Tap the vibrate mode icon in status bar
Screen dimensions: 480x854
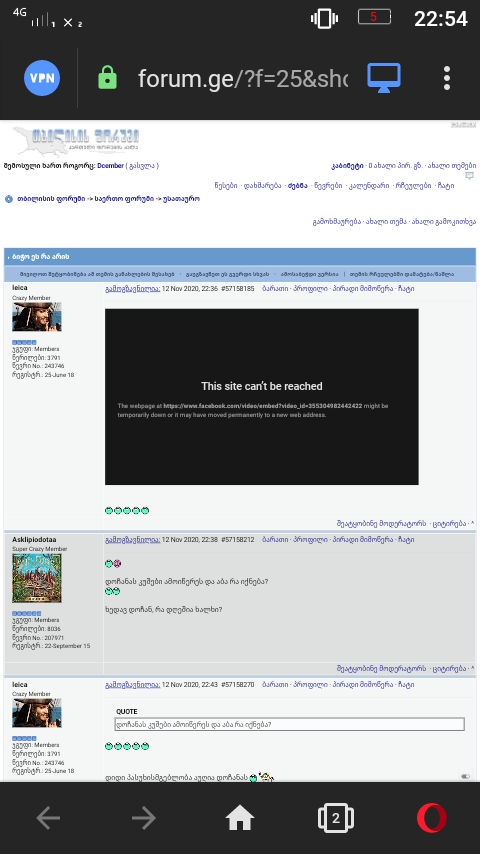(324, 19)
